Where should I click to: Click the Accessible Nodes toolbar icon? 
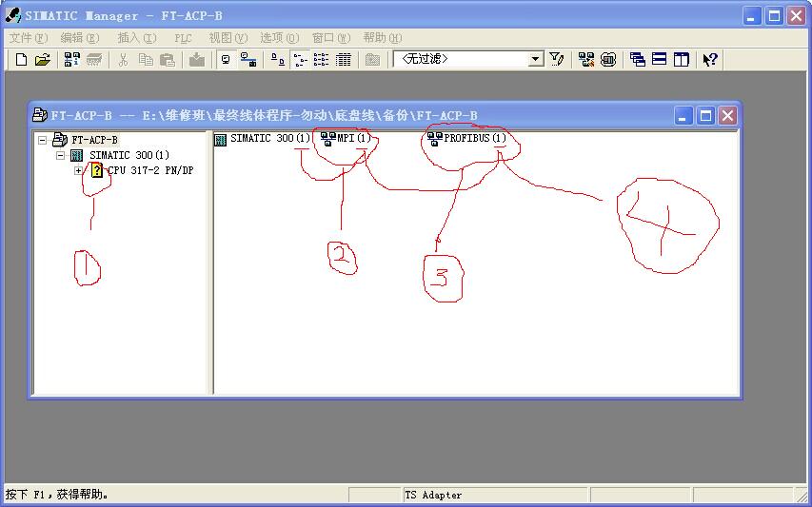[72, 60]
